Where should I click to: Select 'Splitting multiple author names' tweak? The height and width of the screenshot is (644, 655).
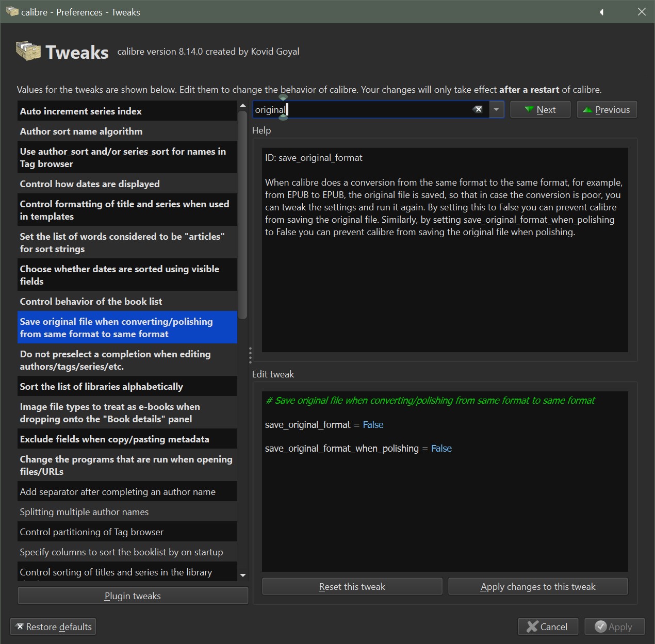[x=127, y=511]
